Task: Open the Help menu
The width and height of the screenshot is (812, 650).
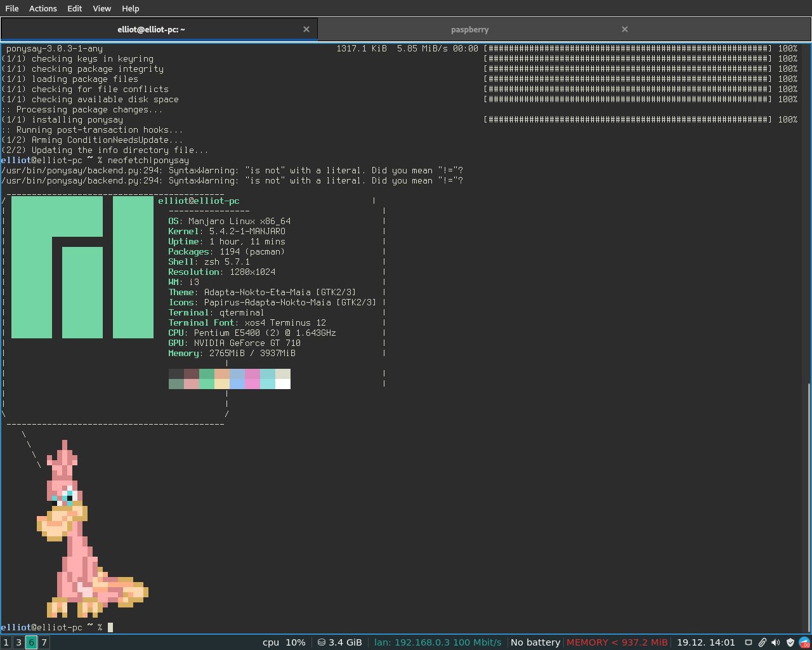Action: click(x=130, y=8)
